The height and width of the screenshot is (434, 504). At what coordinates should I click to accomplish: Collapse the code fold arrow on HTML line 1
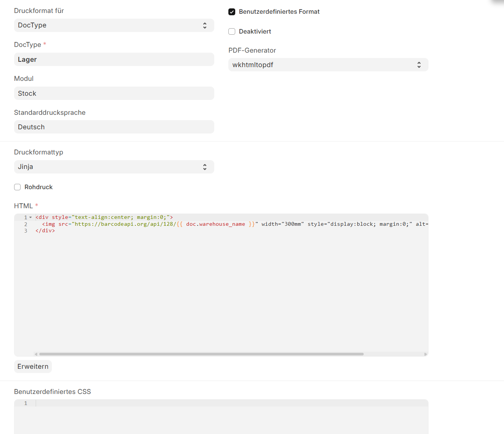30,217
